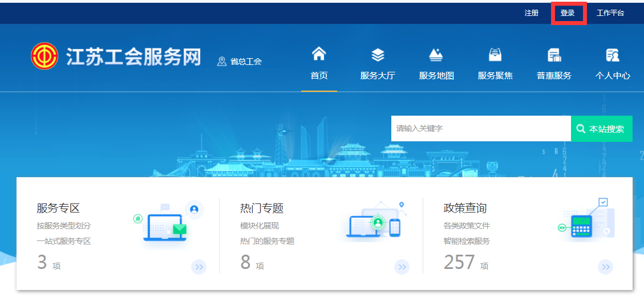Viewport: 644px width, 302px height.
Task: Click the 服务专区 card heading
Action: (58, 208)
